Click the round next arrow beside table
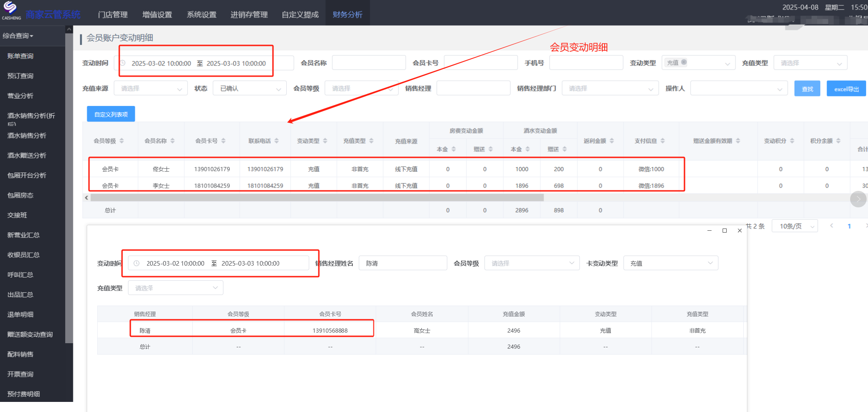 click(x=858, y=199)
